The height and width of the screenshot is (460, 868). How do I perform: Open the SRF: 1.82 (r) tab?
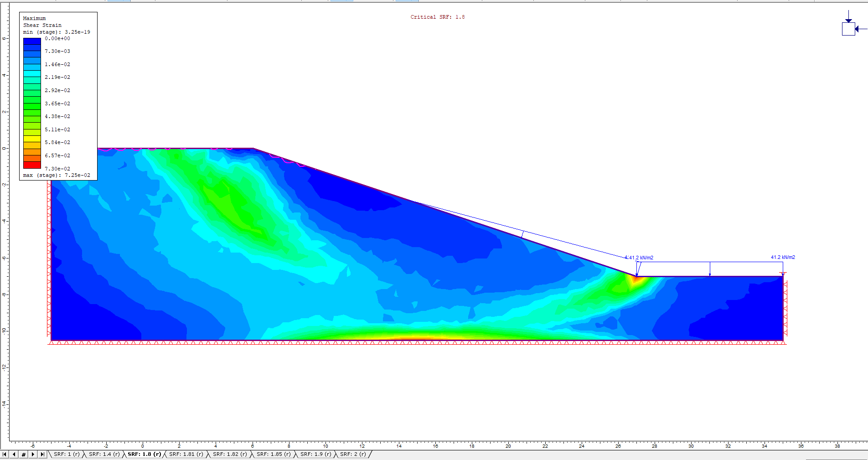[x=230, y=454]
